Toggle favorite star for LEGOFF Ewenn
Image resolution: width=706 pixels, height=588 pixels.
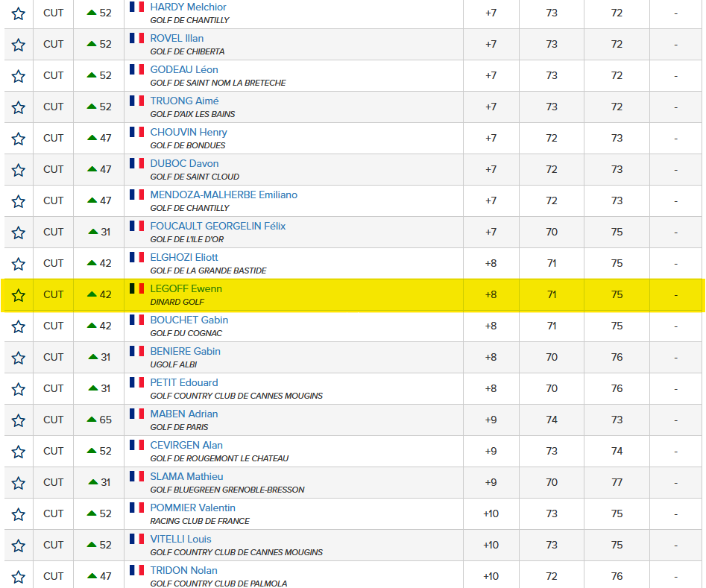pos(19,295)
